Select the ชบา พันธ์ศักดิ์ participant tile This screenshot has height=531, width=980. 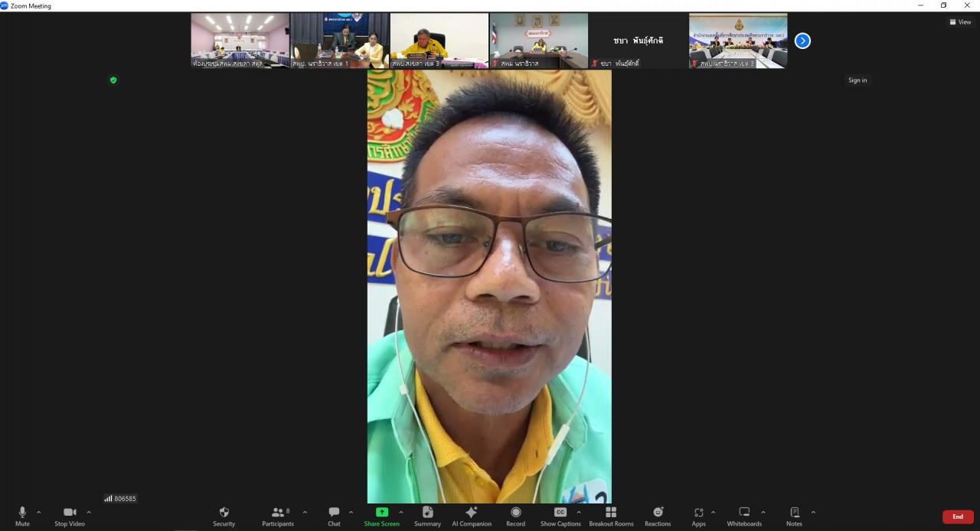click(x=639, y=41)
